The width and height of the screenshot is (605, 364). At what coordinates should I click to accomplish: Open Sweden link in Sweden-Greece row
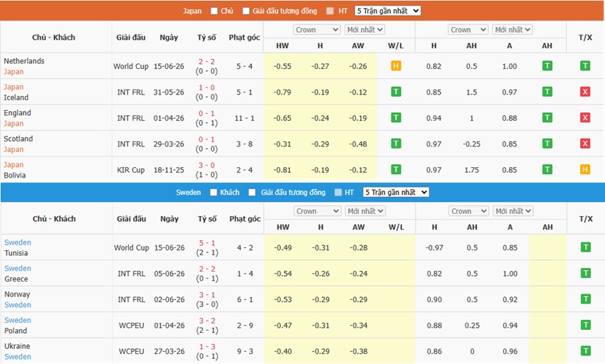tap(18, 268)
